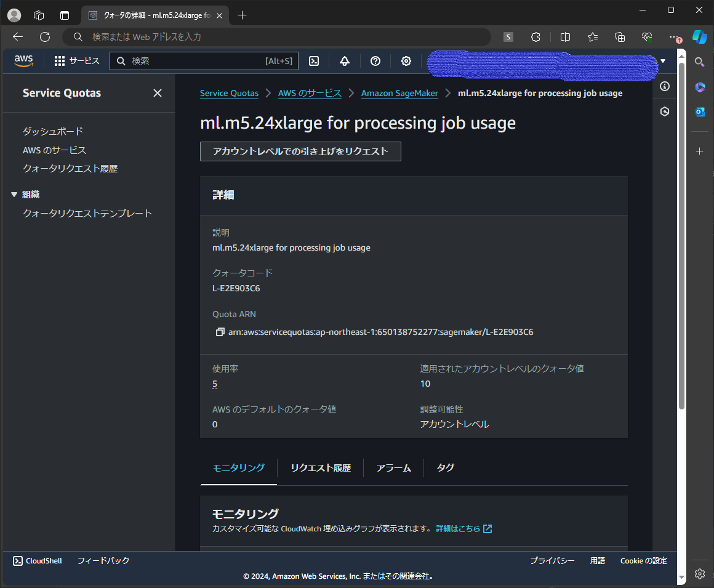The width and height of the screenshot is (714, 588).
Task: Open the AWS home logo
Action: point(23,60)
